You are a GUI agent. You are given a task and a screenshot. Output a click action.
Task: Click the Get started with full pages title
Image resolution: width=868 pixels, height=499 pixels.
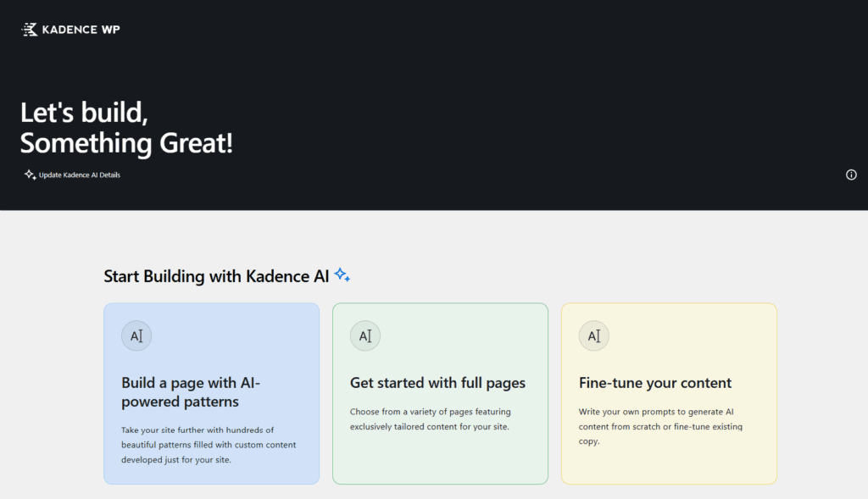(437, 383)
